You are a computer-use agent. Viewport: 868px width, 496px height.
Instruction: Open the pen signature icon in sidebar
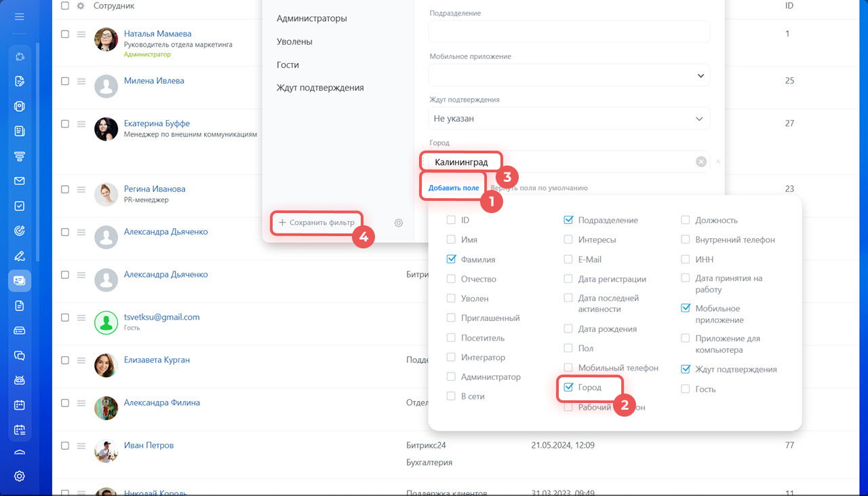point(19,256)
